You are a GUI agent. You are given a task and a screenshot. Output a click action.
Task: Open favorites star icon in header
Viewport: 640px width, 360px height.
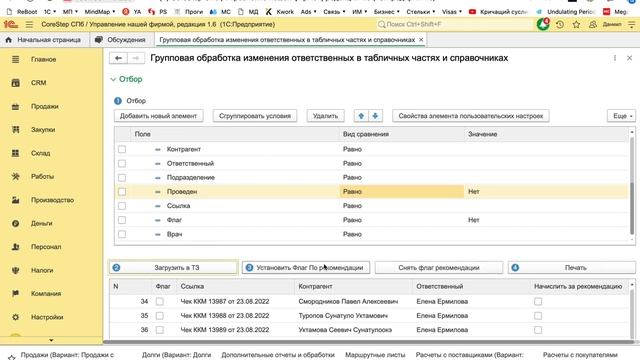pyautogui.click(x=576, y=24)
